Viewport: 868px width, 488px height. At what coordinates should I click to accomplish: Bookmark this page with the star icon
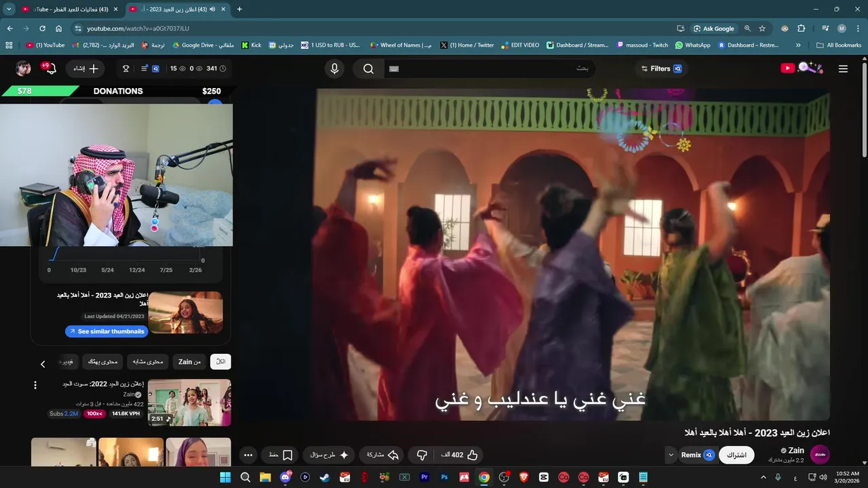[762, 28]
